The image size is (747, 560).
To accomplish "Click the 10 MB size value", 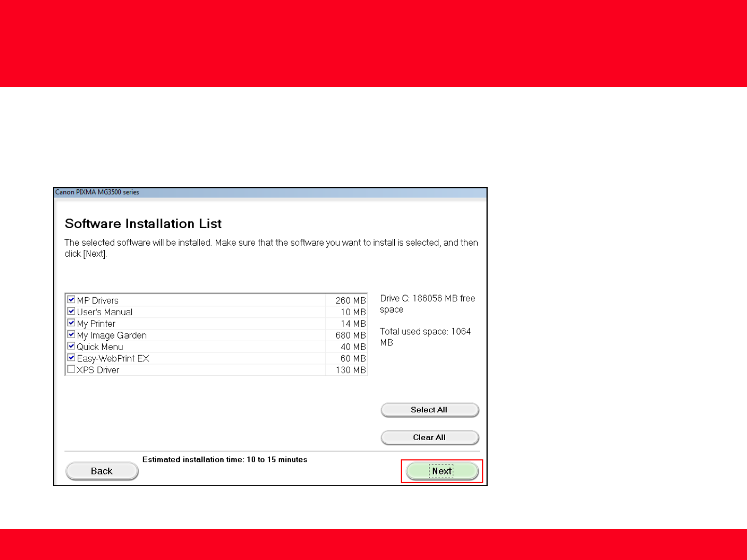I will pos(353,312).
